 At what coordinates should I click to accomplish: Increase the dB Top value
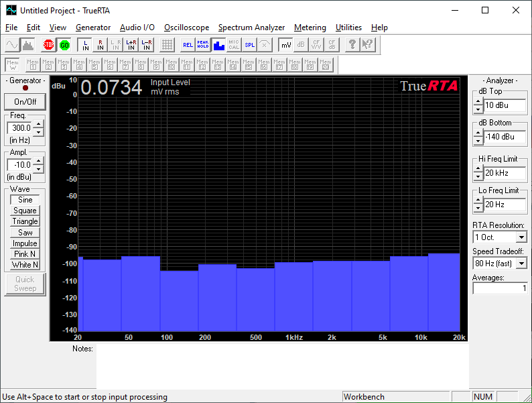pyautogui.click(x=478, y=102)
